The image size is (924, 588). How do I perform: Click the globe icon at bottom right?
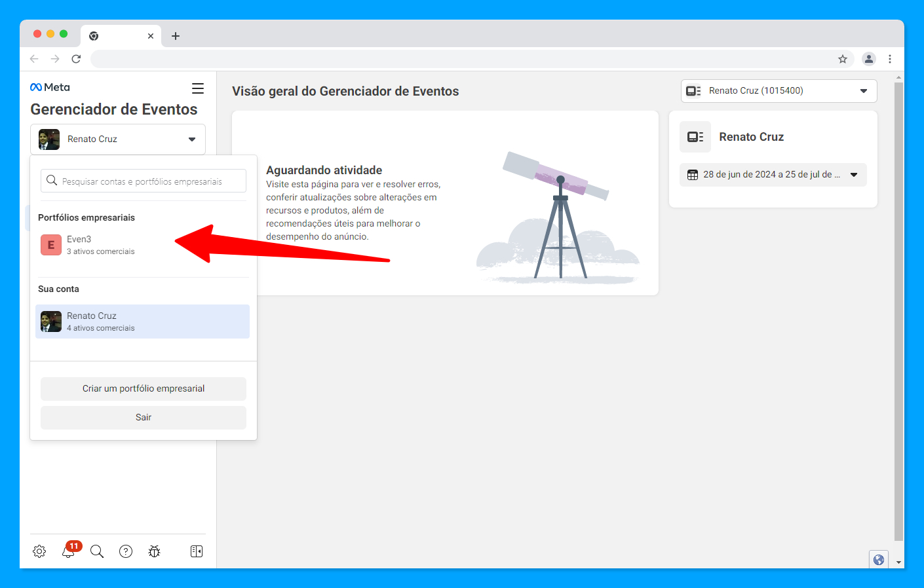[x=879, y=560]
